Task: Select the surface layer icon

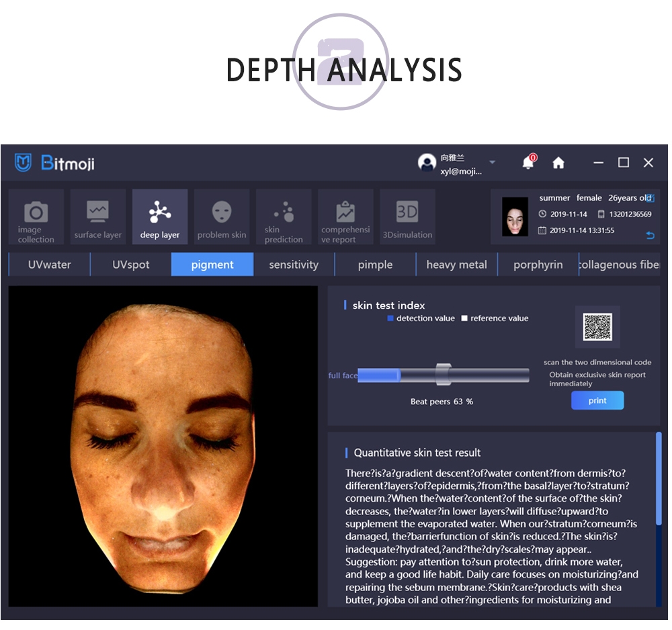Action: 97,212
